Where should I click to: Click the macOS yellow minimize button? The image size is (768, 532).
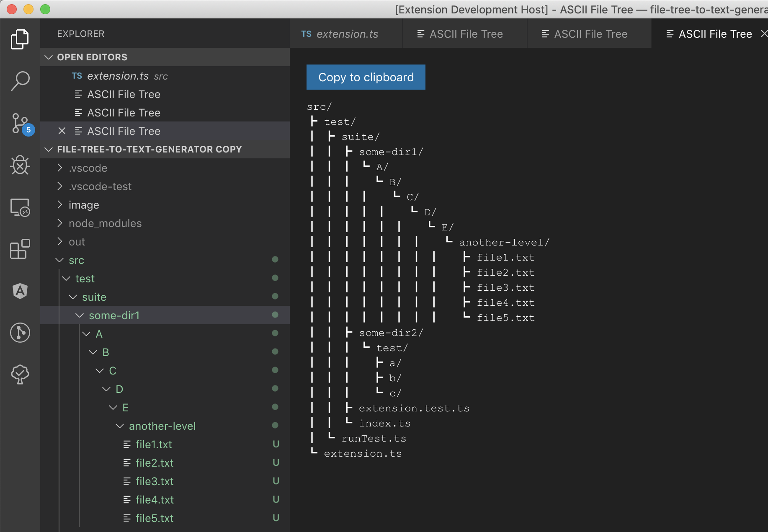(x=28, y=9)
